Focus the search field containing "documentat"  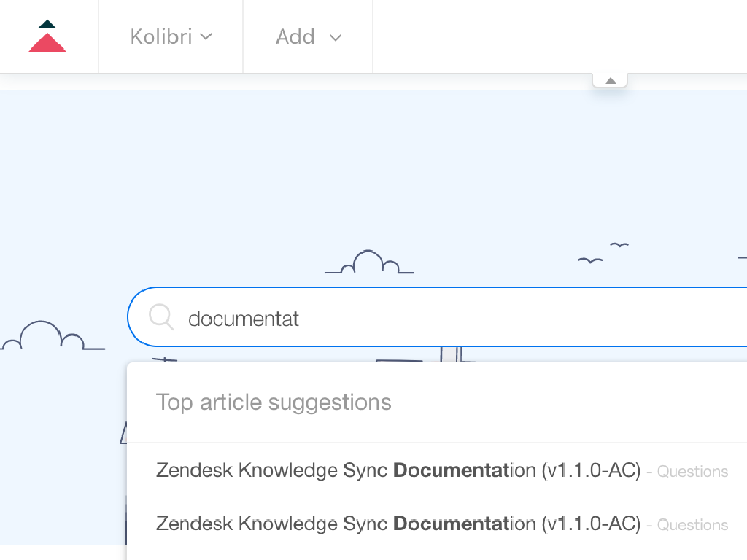(438, 318)
